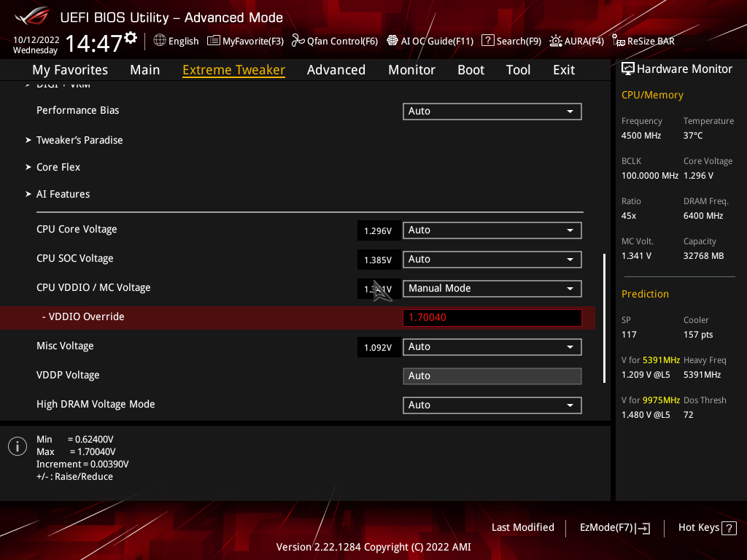Open the CPU Core Voltage dropdown
Viewport: 747px width, 560px height.
click(x=492, y=230)
